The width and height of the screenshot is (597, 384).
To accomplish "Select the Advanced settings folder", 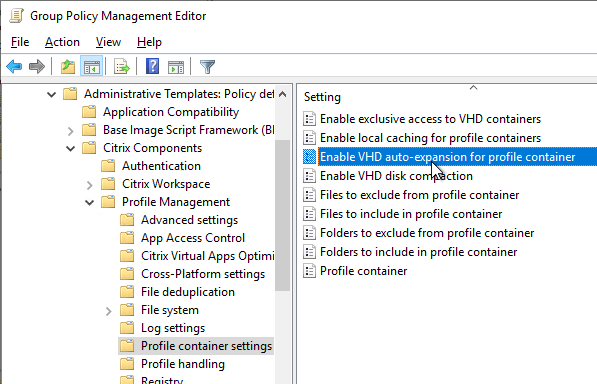I will tap(189, 220).
